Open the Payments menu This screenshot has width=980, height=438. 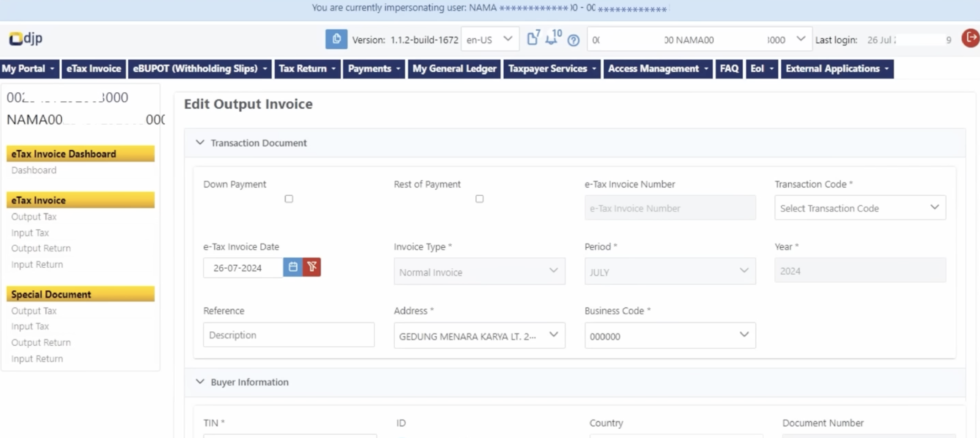(x=374, y=69)
